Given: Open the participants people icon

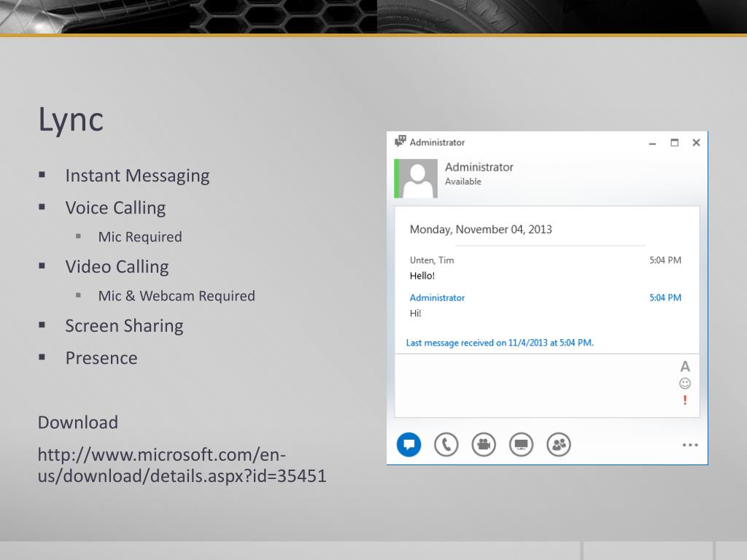Looking at the screenshot, I should point(559,444).
